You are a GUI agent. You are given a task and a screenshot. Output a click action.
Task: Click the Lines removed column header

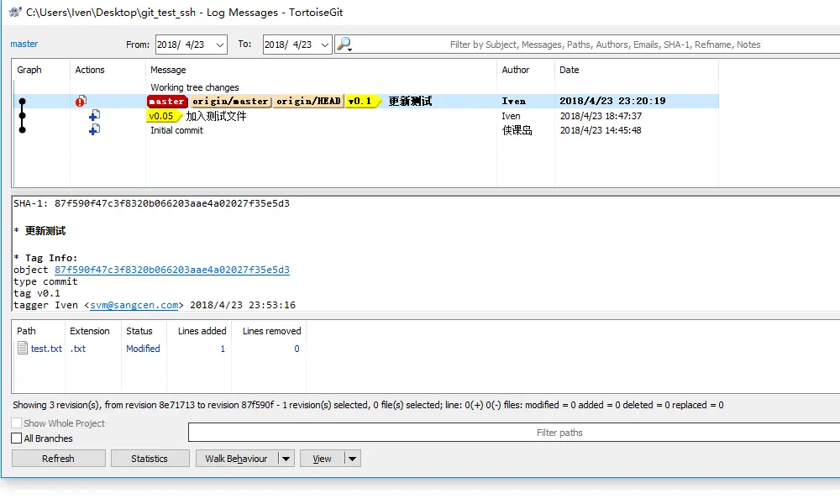click(271, 331)
